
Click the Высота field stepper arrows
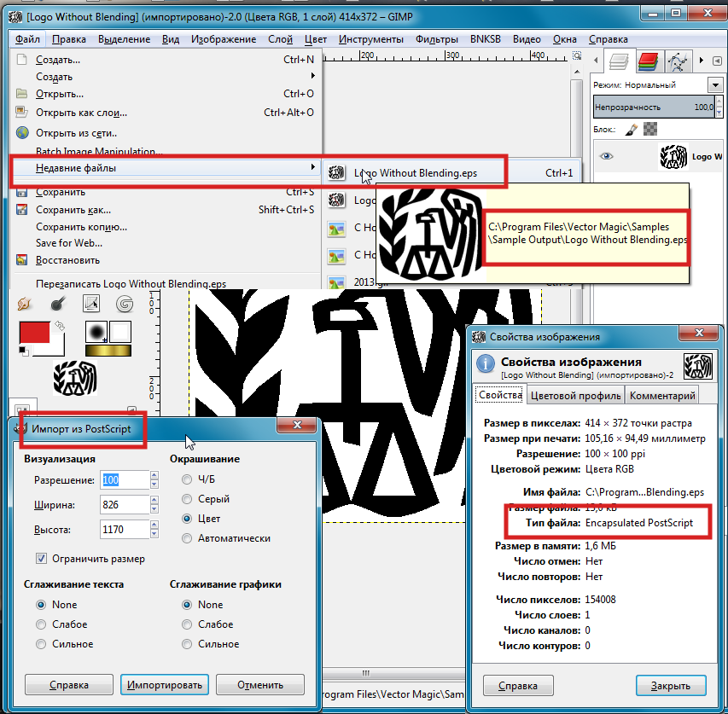pos(154,530)
